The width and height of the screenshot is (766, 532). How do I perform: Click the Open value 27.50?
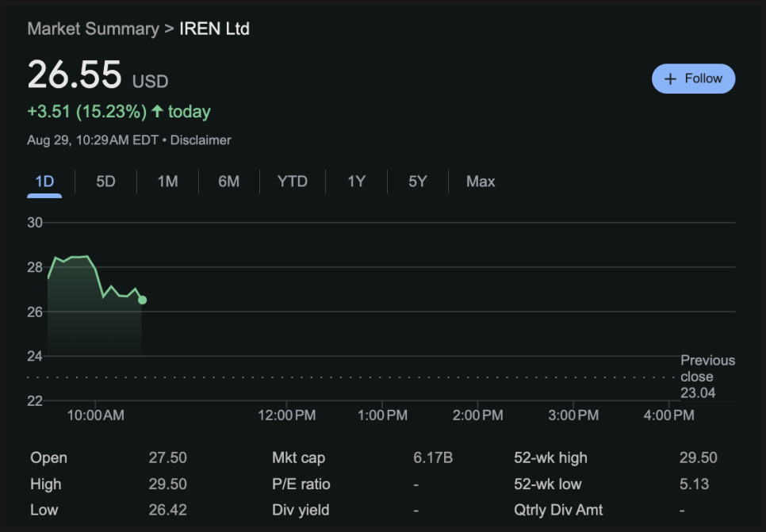point(167,457)
